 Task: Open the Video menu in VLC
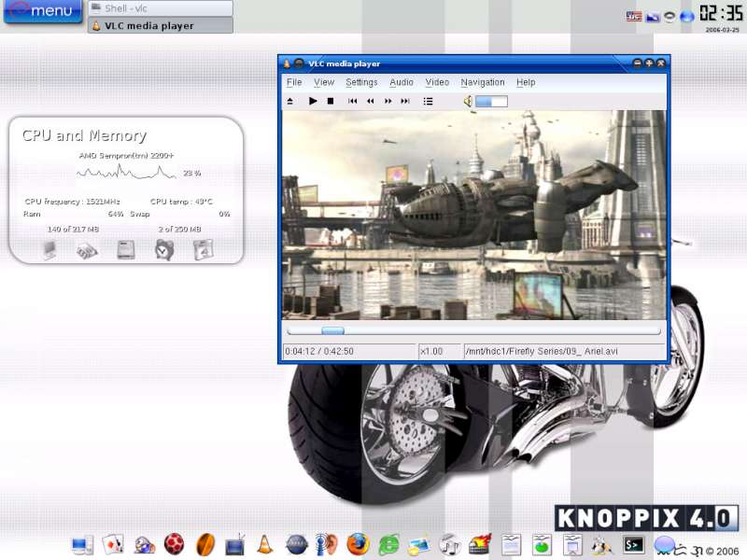[437, 82]
